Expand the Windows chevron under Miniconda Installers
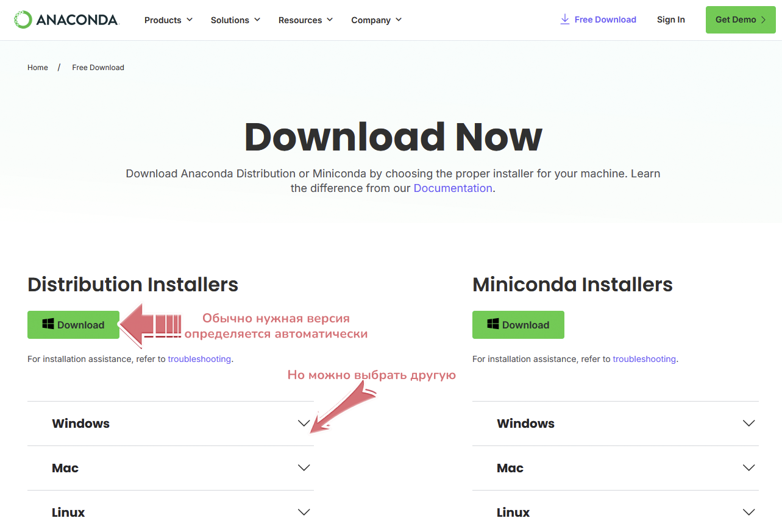The width and height of the screenshot is (782, 532). (748, 424)
